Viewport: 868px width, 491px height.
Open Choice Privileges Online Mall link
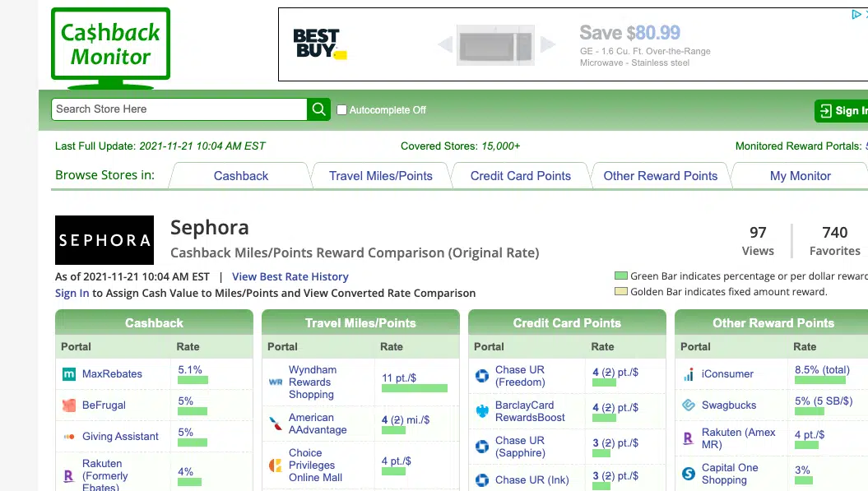(x=316, y=466)
